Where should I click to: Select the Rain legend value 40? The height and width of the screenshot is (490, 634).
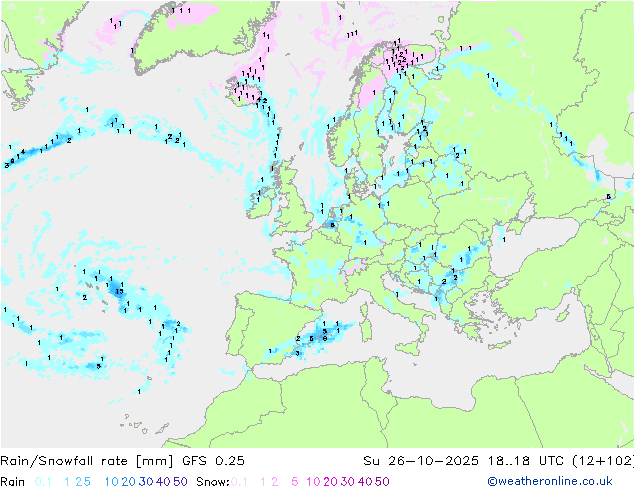[163, 482]
